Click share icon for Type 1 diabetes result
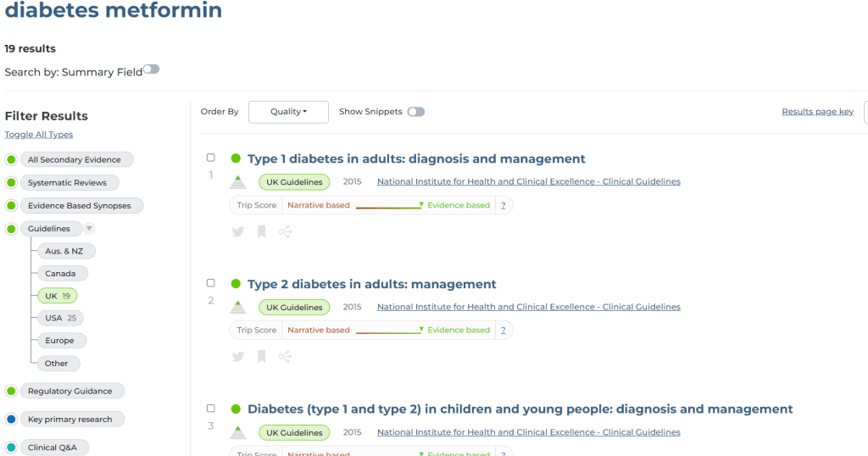Viewport: 868px width, 456px height. point(285,231)
